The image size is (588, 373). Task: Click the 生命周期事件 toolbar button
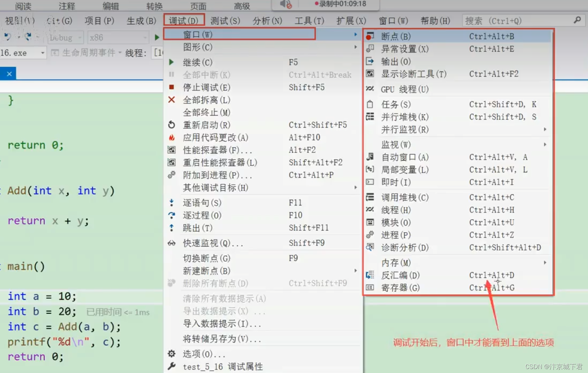[x=85, y=53]
